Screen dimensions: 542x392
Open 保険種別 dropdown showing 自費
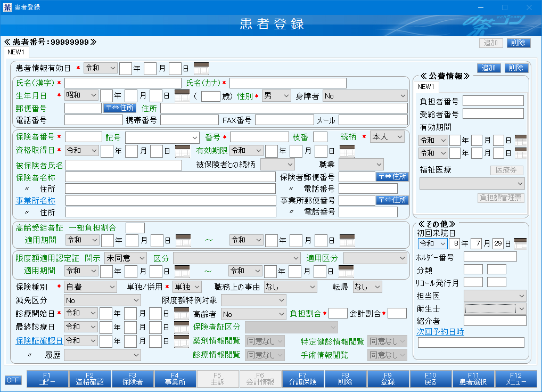(x=91, y=287)
